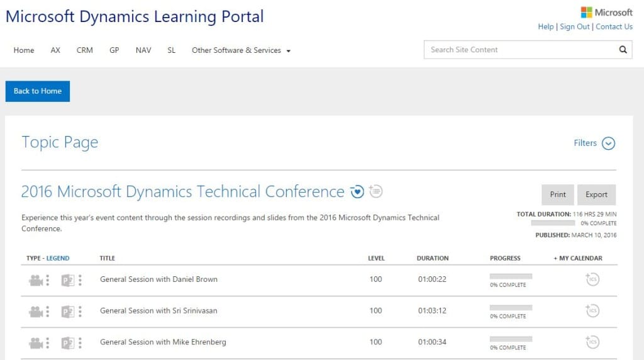Open slide options dots for Mike Ehrenberg row
This screenshot has width=644, height=360.
tap(80, 343)
